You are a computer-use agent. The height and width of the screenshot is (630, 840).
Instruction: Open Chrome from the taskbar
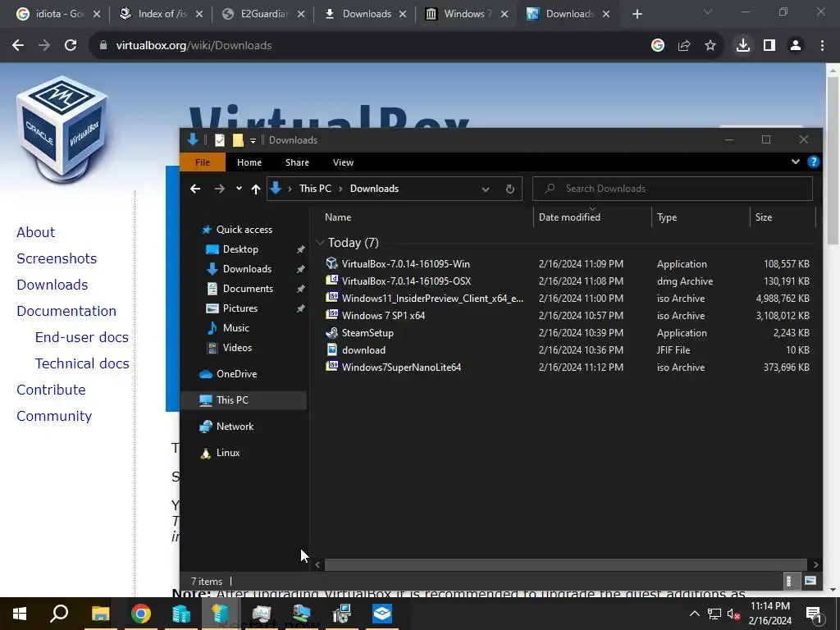pyautogui.click(x=141, y=614)
